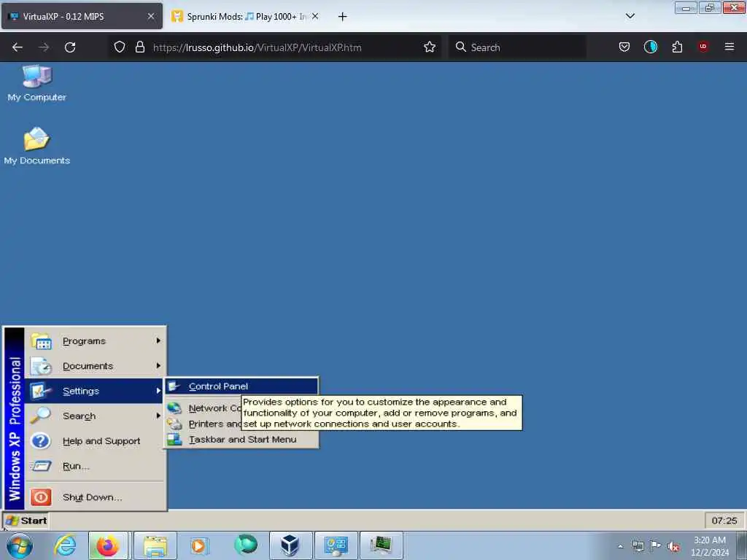Open Taskbar and Start Menu settings
The height and width of the screenshot is (560, 747).
coord(241,440)
